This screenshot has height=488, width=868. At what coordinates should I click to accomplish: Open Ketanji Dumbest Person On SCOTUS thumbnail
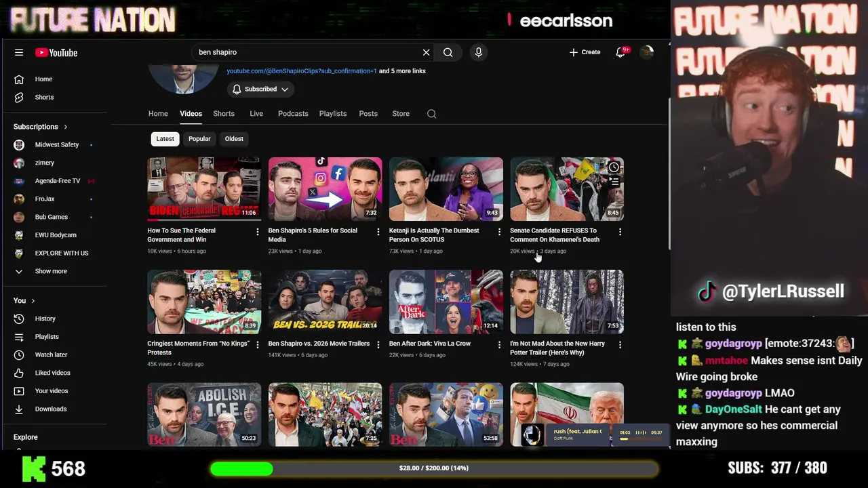446,189
